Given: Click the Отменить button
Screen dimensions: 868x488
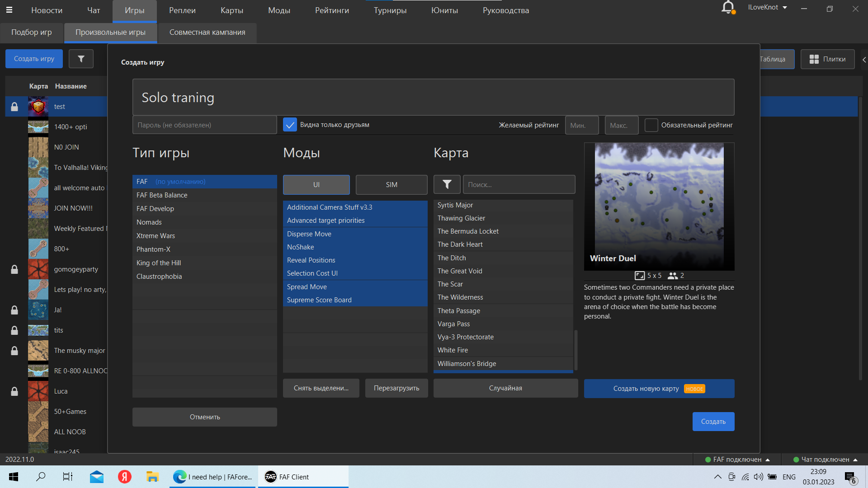Looking at the screenshot, I should pos(205,417).
